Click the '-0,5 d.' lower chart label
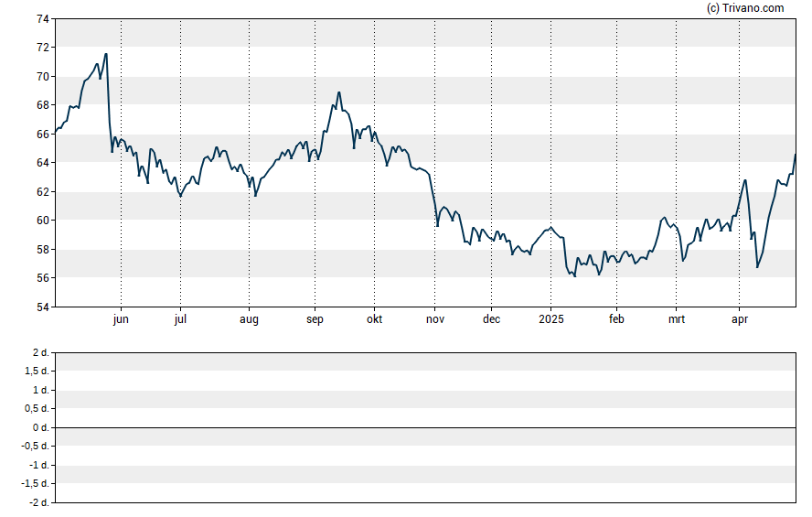The width and height of the screenshot is (812, 517). click(35, 447)
